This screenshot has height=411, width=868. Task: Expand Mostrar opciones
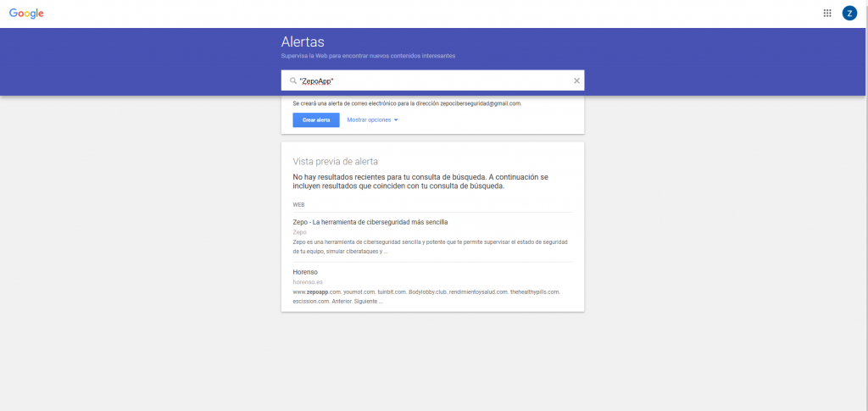tap(369, 120)
